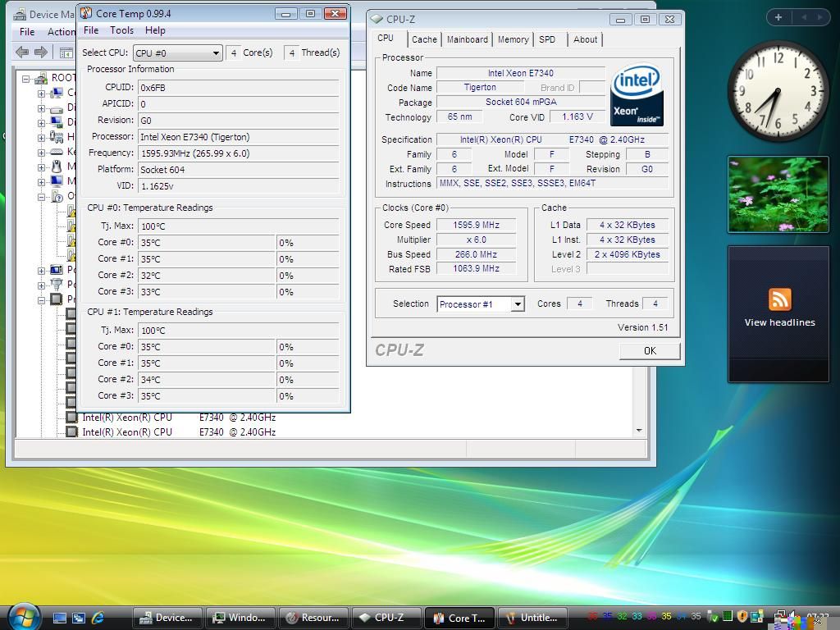The image size is (840, 630).
Task: Click the mouse device category icon in Device Manager
Action: click(x=57, y=166)
